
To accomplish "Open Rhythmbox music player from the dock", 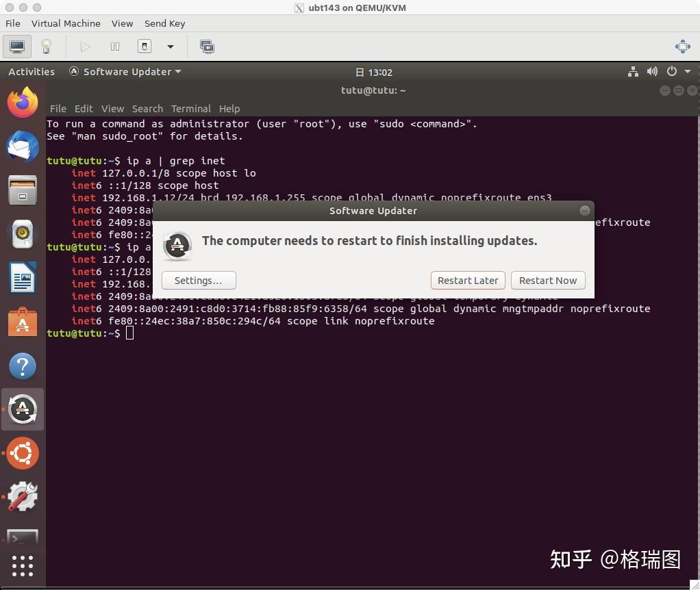I will (x=23, y=233).
